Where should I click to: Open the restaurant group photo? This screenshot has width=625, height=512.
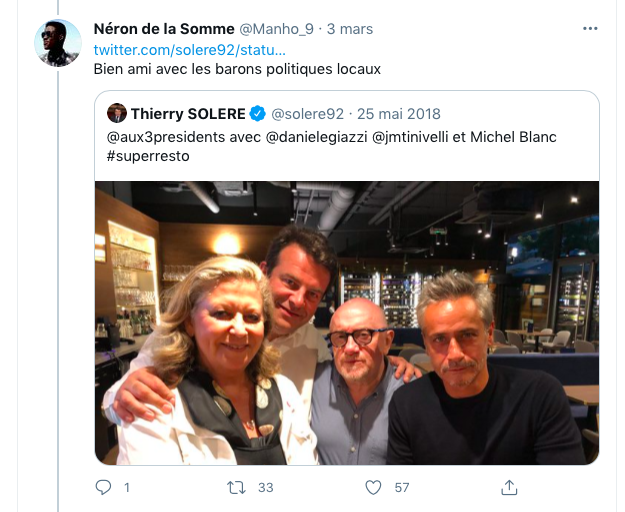click(347, 323)
